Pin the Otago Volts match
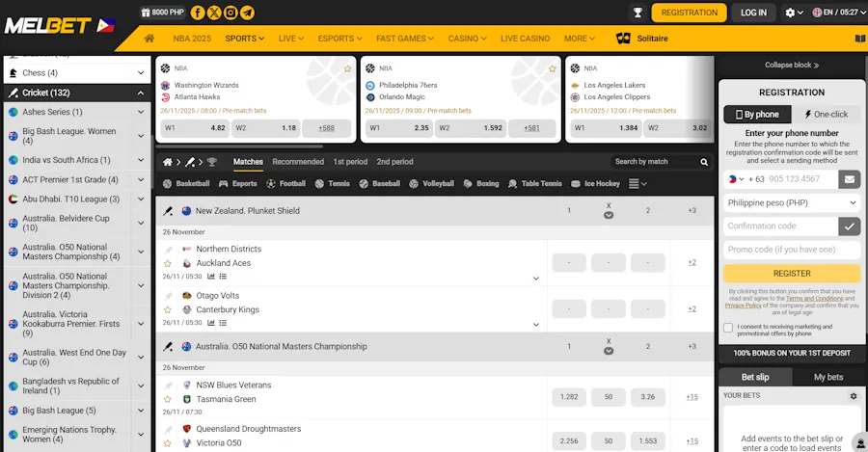The width and height of the screenshot is (868, 452). click(168, 296)
